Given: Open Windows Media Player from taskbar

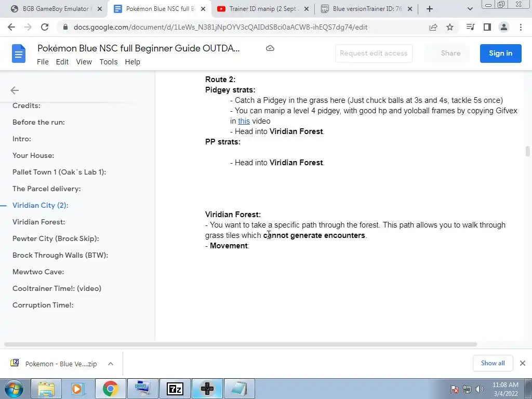Looking at the screenshot, I should click(x=78, y=389).
